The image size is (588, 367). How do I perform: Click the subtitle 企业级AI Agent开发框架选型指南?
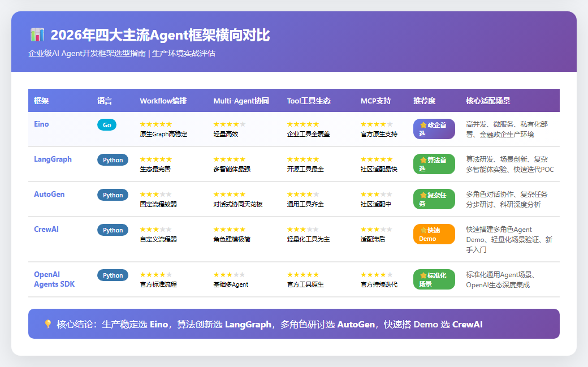(87, 53)
